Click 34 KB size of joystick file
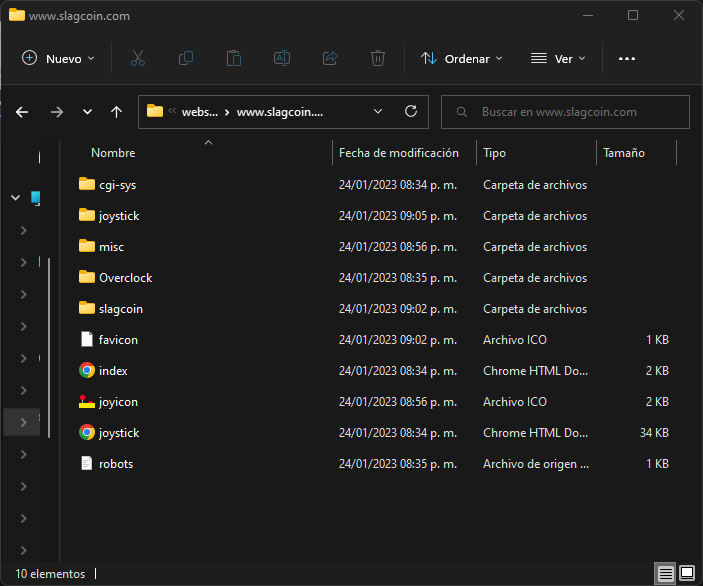This screenshot has width=703, height=586. pos(654,433)
